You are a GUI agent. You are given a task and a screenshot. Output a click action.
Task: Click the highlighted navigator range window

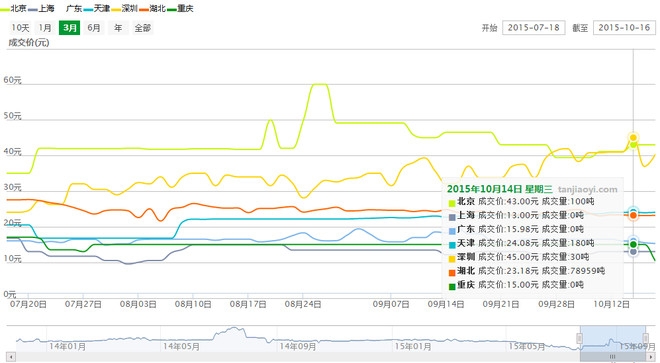coord(612,338)
